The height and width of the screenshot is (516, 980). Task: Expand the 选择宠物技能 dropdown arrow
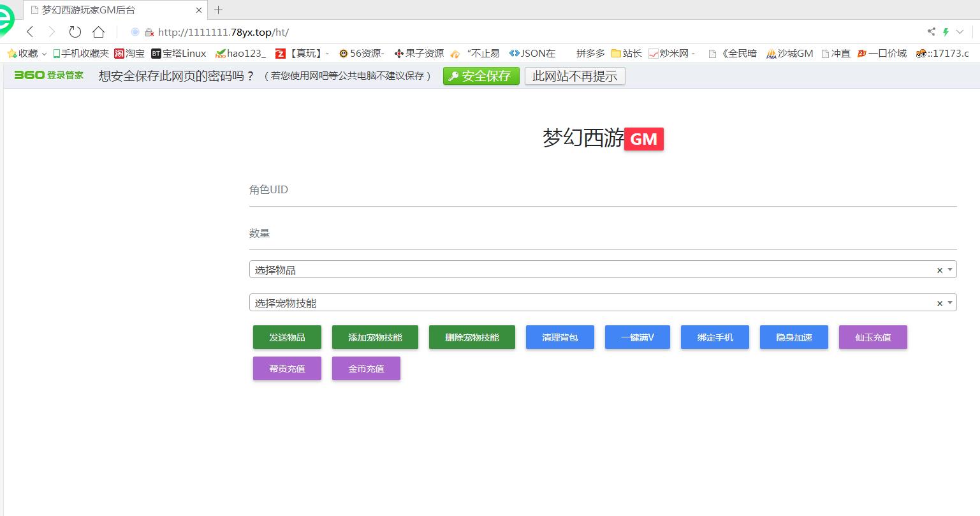point(950,303)
